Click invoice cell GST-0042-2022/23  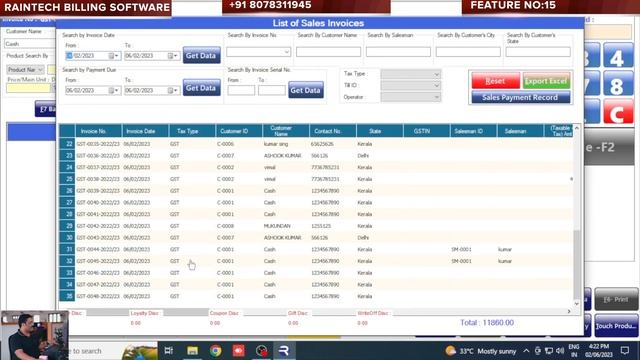pyautogui.click(x=98, y=226)
